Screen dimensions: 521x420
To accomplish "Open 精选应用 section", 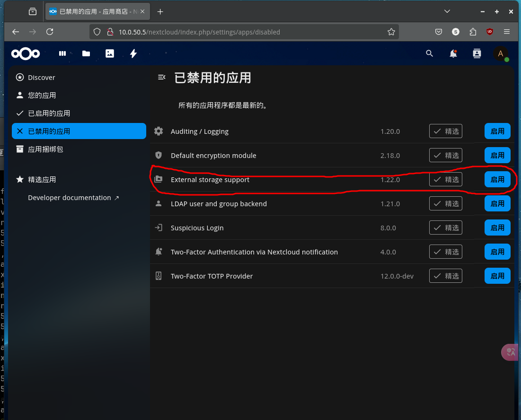I will 79,180.
